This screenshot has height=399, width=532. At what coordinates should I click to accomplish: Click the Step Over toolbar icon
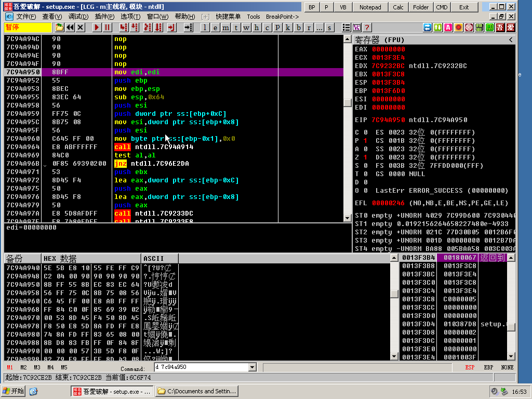pos(135,28)
